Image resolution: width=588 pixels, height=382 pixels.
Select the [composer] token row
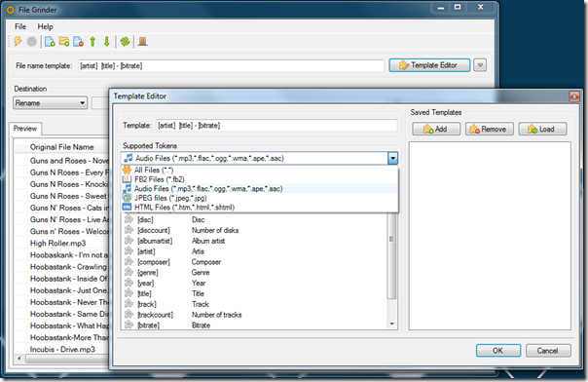[x=255, y=262]
